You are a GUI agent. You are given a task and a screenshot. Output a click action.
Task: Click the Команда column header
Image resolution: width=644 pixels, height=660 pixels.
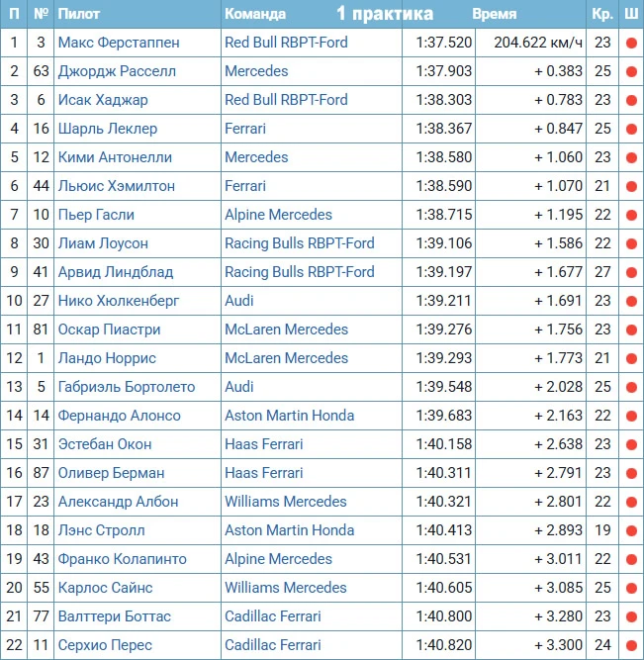pos(255,14)
